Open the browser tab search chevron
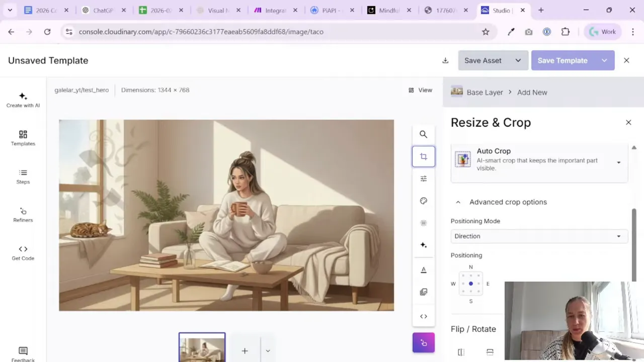This screenshot has width=644, height=362. coord(10,10)
